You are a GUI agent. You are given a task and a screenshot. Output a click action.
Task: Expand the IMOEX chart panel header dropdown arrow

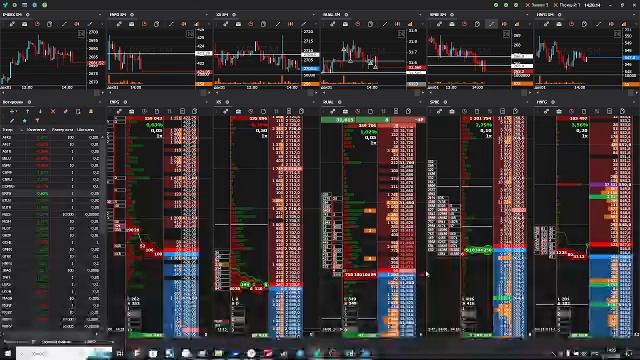[100, 15]
